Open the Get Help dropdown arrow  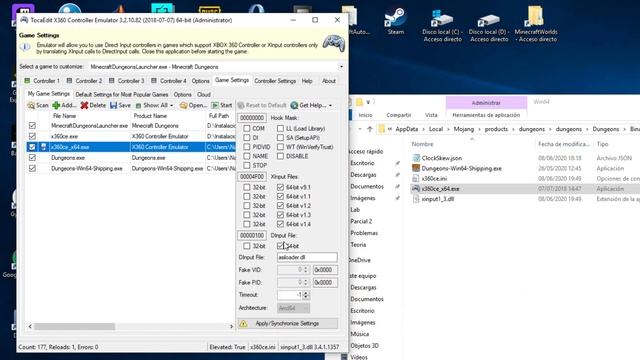coord(330,105)
